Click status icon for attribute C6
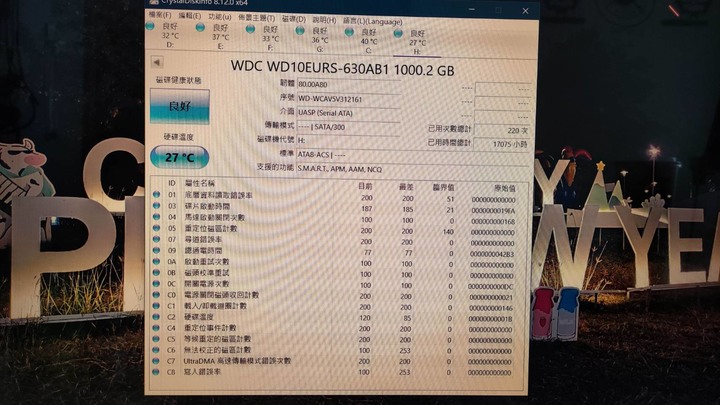 coord(157,350)
